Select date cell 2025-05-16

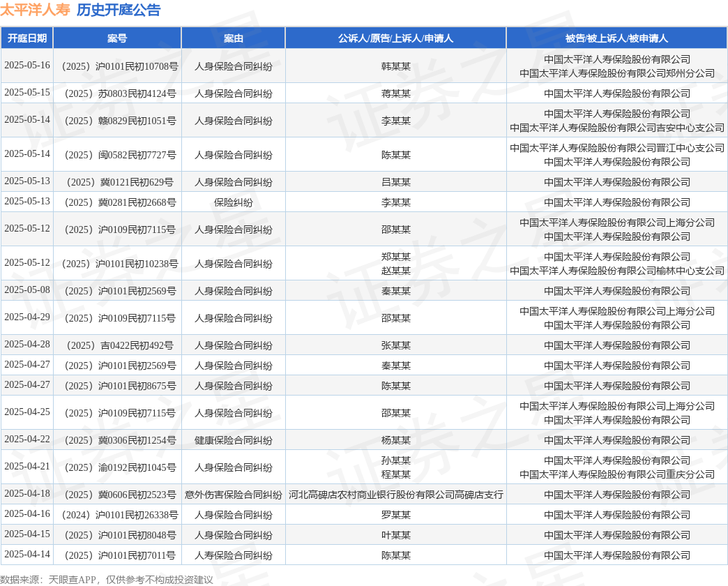27,65
